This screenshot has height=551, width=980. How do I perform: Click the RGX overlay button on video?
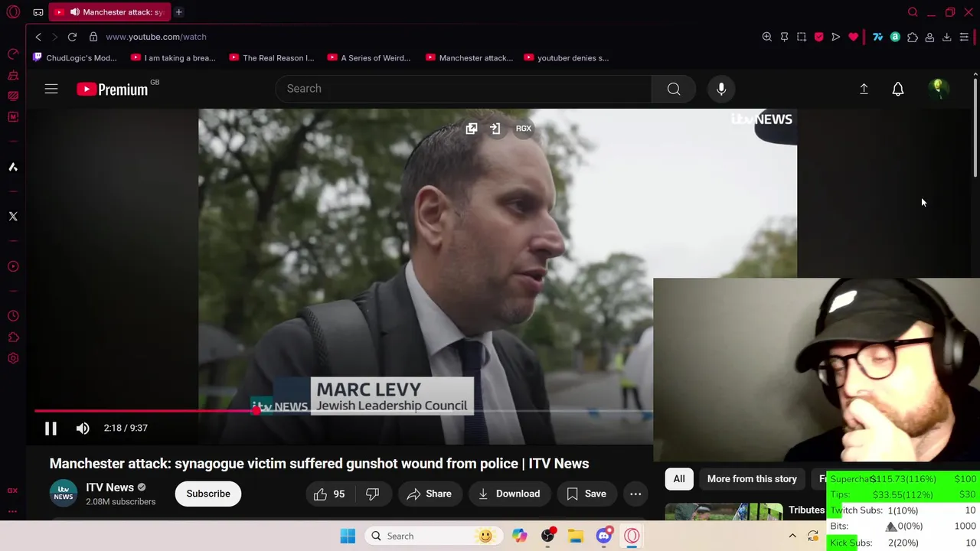click(x=524, y=129)
